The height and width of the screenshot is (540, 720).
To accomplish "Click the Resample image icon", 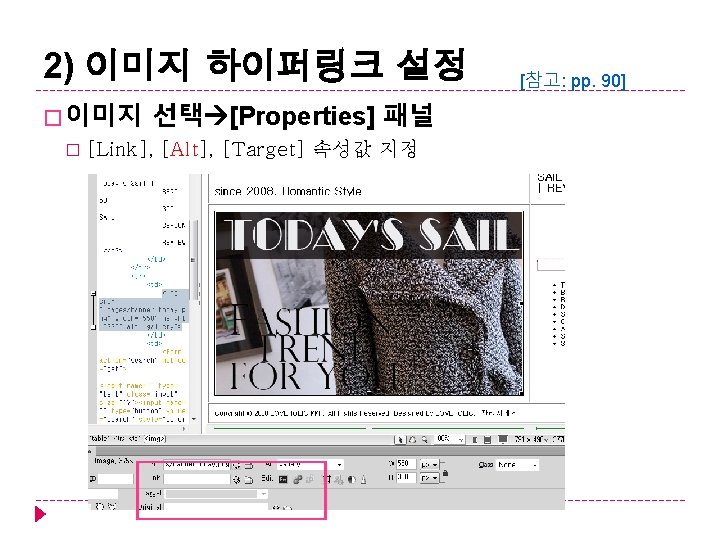I will tap(339, 479).
